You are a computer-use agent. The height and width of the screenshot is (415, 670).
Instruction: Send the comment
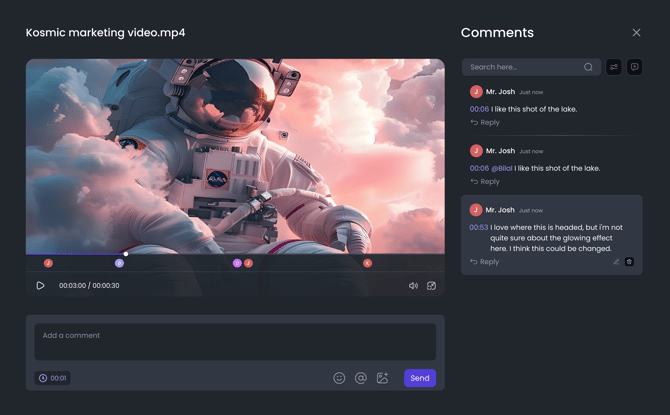coord(420,378)
